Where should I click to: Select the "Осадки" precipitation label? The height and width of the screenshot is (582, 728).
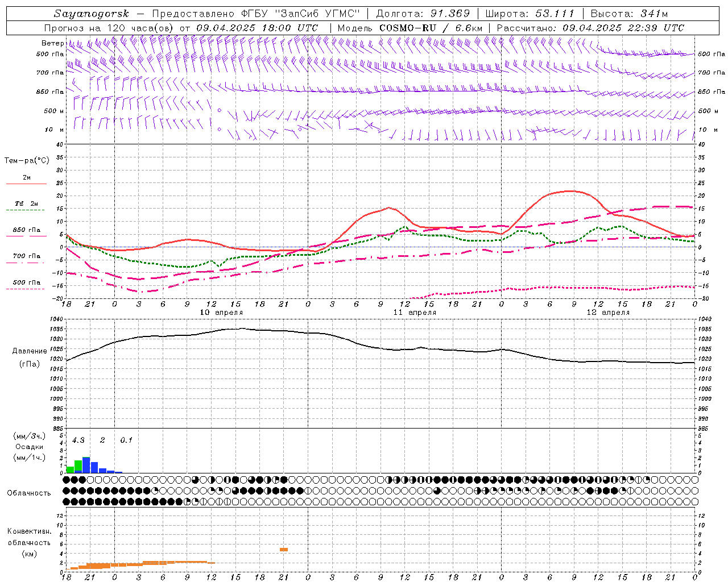[x=29, y=447]
